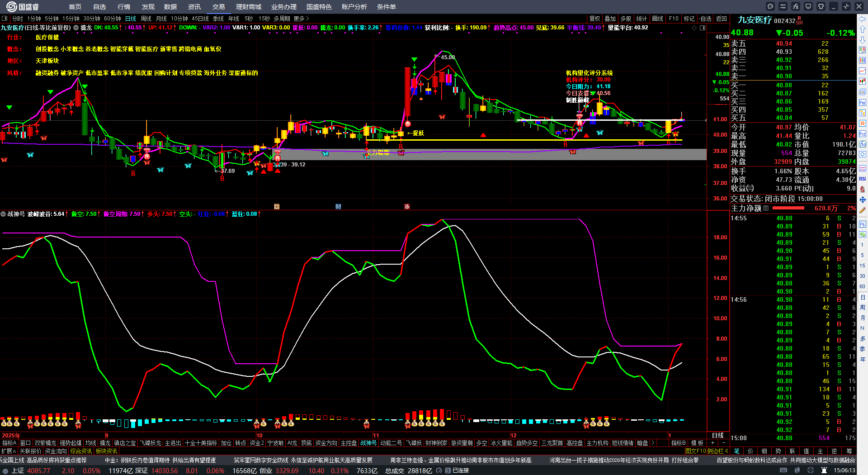
Task: Open the 行情 menu
Action: pos(124,7)
